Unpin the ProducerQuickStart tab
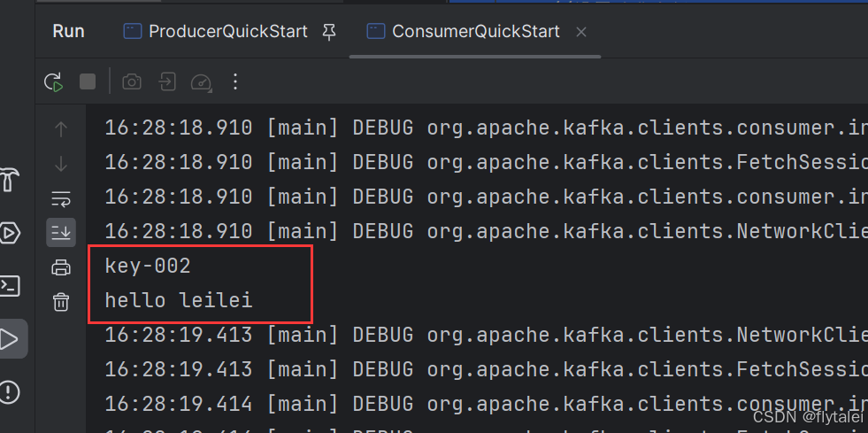Image resolution: width=868 pixels, height=433 pixels. tap(329, 33)
